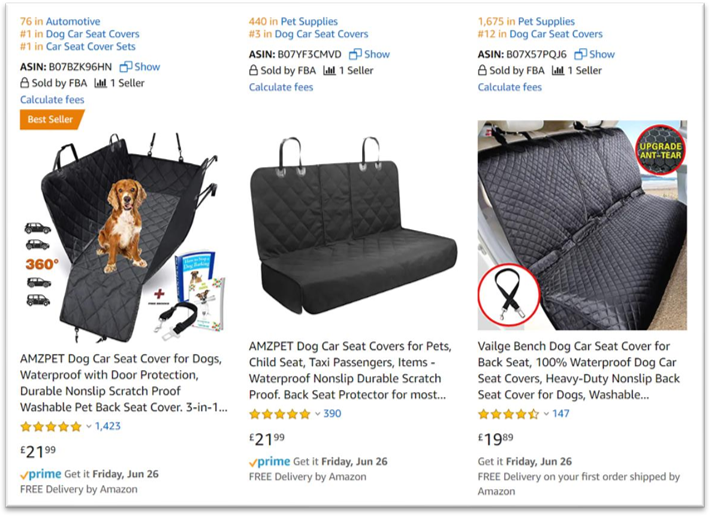Click the seller chart icon for the middle product
The width and height of the screenshot is (710, 516).
[329, 71]
